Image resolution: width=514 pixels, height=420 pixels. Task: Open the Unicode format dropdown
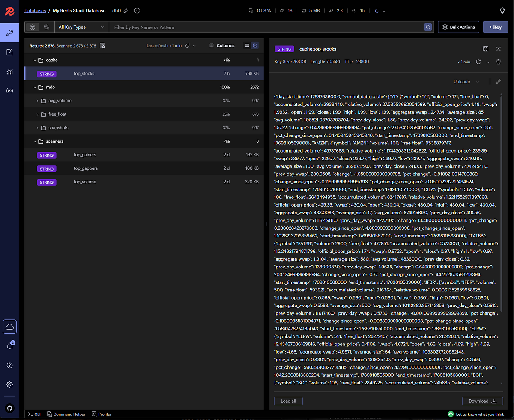466,81
